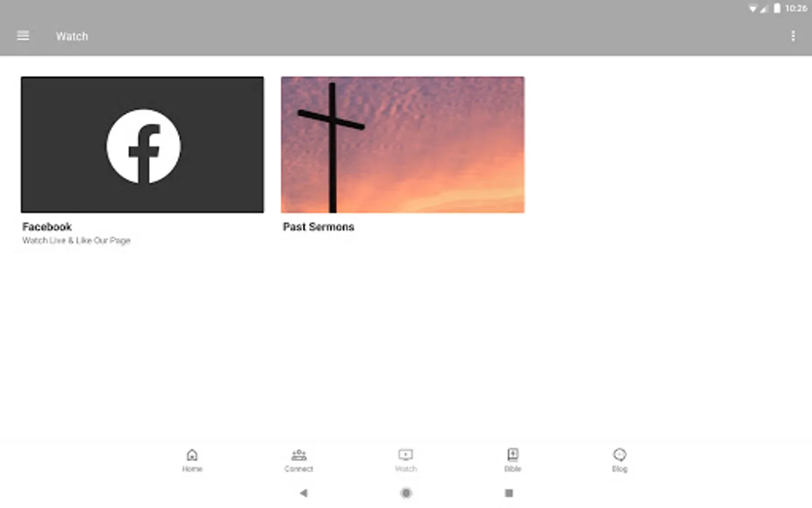
Task: Click the Home tab label
Action: point(192,469)
